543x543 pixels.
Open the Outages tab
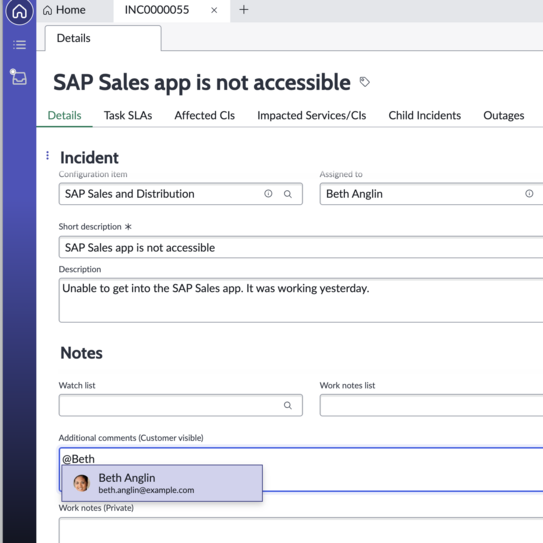coord(504,115)
